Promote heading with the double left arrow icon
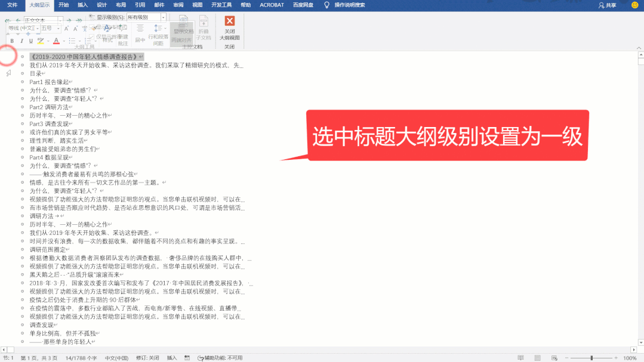Screen dimensions: 644x362 (7, 19)
